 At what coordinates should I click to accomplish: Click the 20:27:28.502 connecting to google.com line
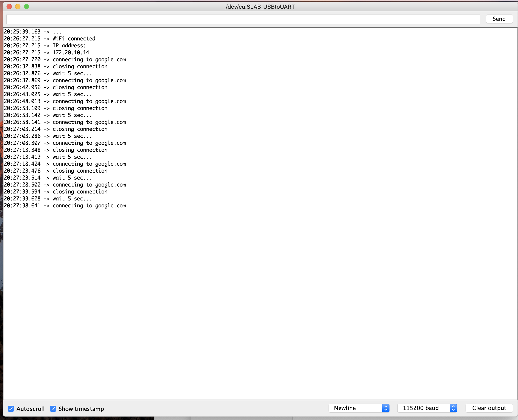pyautogui.click(x=65, y=185)
